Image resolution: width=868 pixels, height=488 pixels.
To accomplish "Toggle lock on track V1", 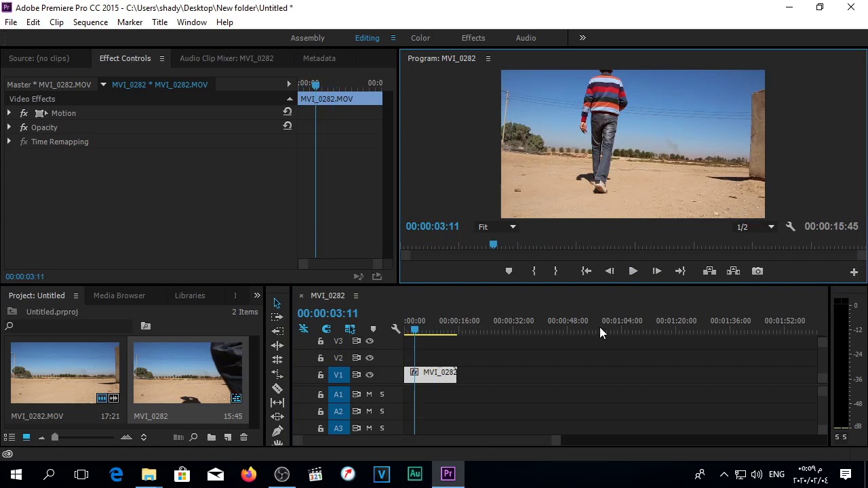I will [x=321, y=375].
